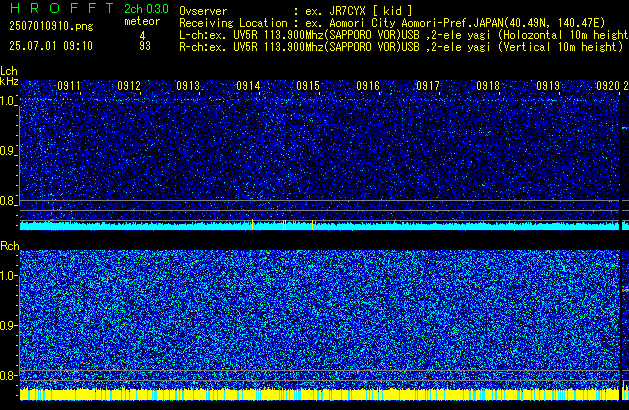Click the word meteor in the header

pos(142,21)
